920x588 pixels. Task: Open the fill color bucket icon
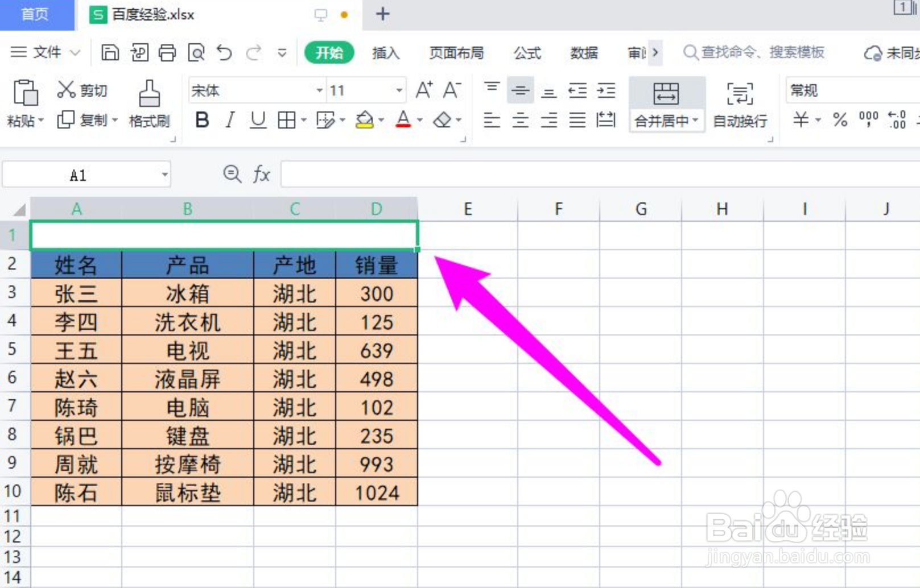coord(365,119)
